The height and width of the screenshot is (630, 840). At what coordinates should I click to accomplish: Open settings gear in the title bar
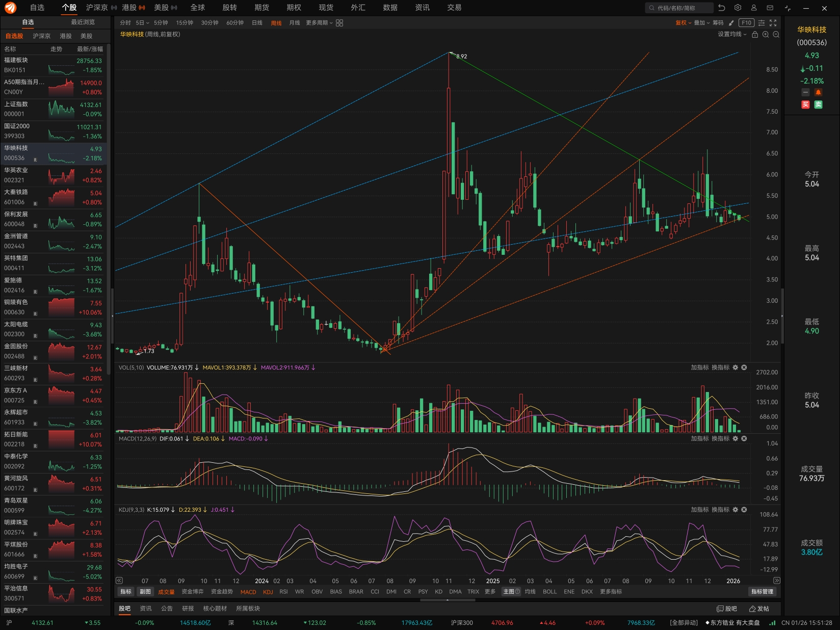coord(738,8)
